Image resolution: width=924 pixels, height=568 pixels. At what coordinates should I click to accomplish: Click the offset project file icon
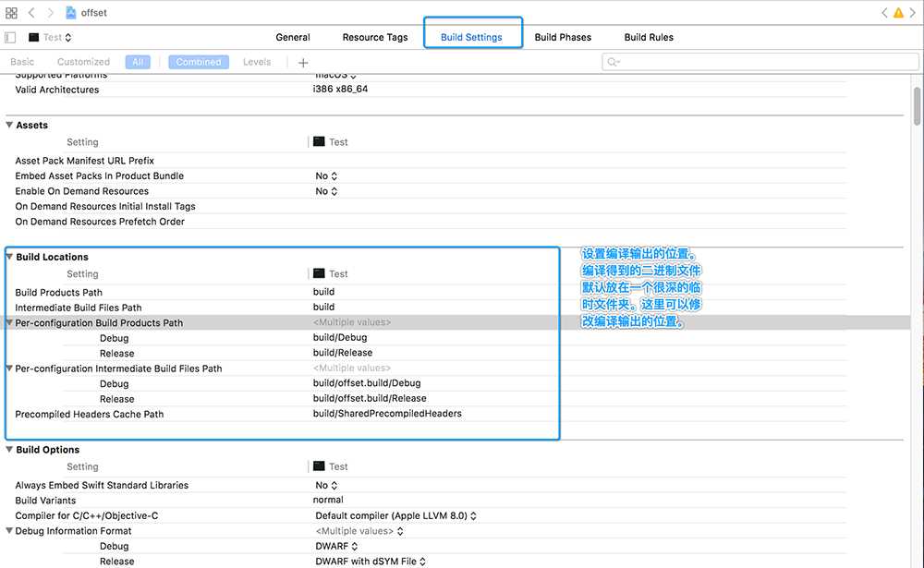click(71, 12)
